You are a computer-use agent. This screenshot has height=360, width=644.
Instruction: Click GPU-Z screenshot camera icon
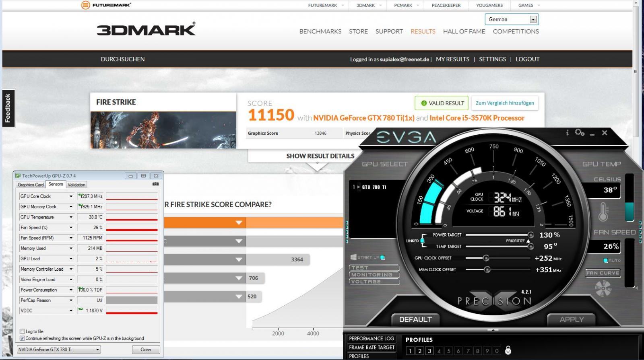click(x=155, y=184)
